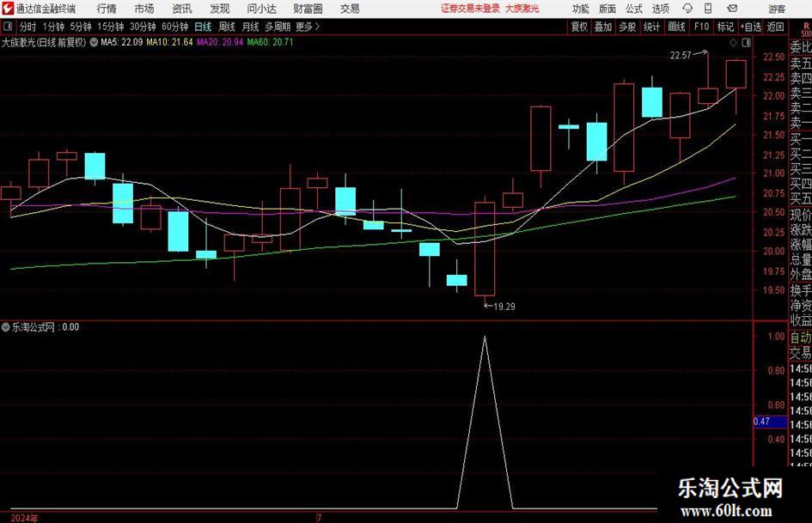Open the 公式 menu
Image resolution: width=812 pixels, height=523 pixels.
point(634,9)
